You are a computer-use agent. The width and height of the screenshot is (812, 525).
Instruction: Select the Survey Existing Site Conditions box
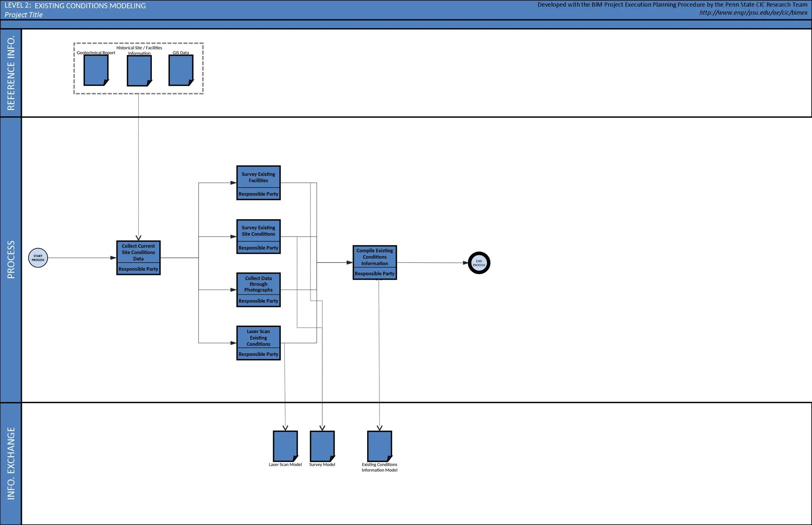click(259, 231)
